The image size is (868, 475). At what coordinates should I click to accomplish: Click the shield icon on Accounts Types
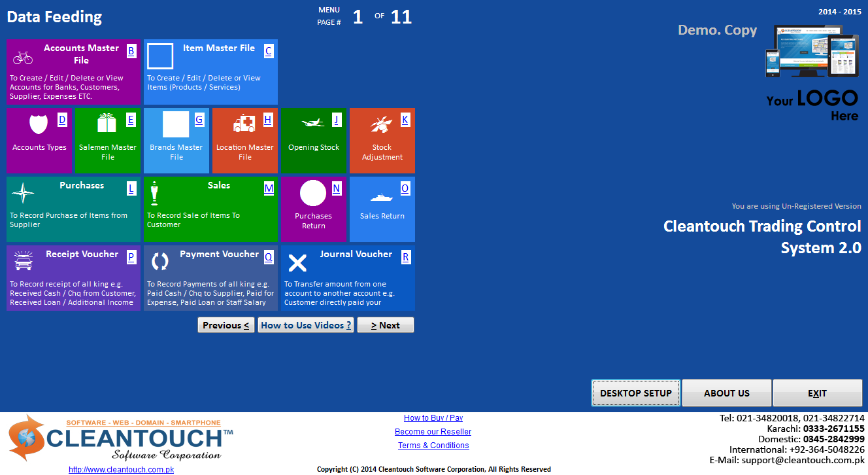click(39, 124)
